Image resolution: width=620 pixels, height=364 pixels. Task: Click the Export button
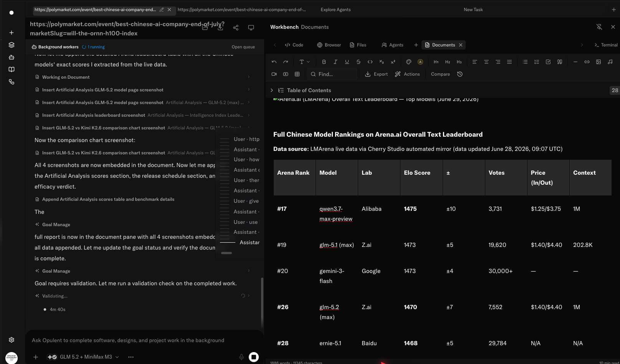(376, 74)
